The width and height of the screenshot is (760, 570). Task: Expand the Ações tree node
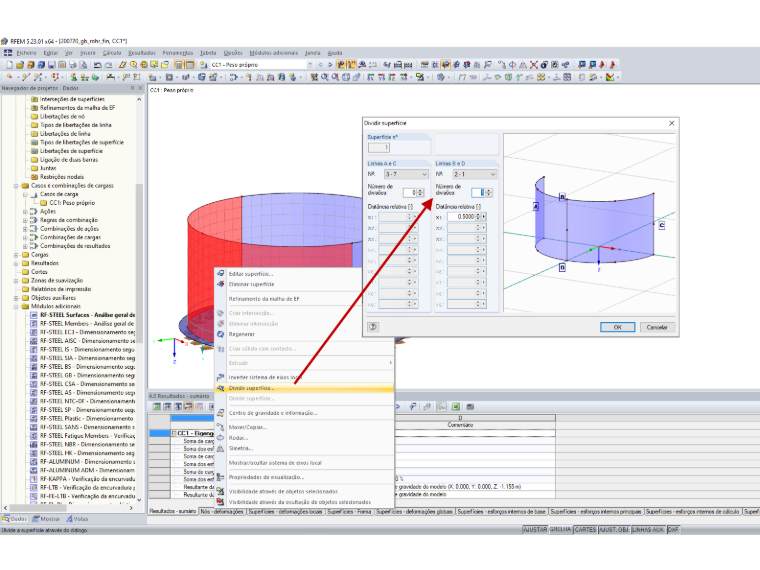(x=25, y=211)
